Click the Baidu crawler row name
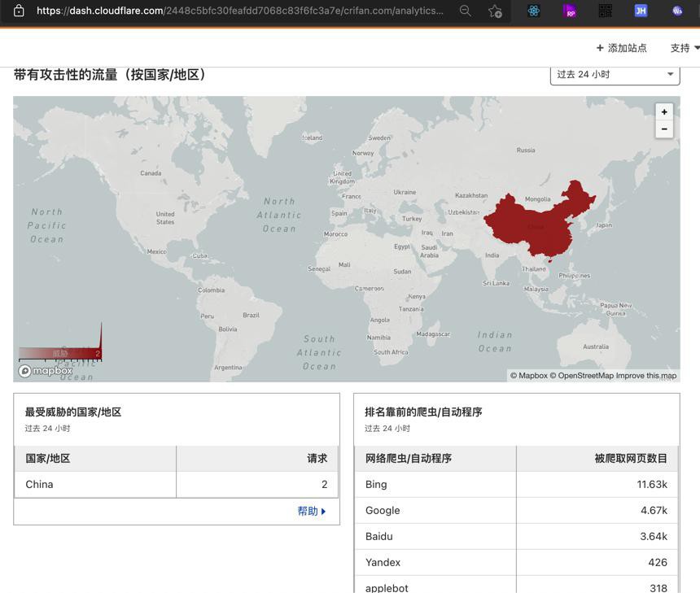 tap(379, 536)
